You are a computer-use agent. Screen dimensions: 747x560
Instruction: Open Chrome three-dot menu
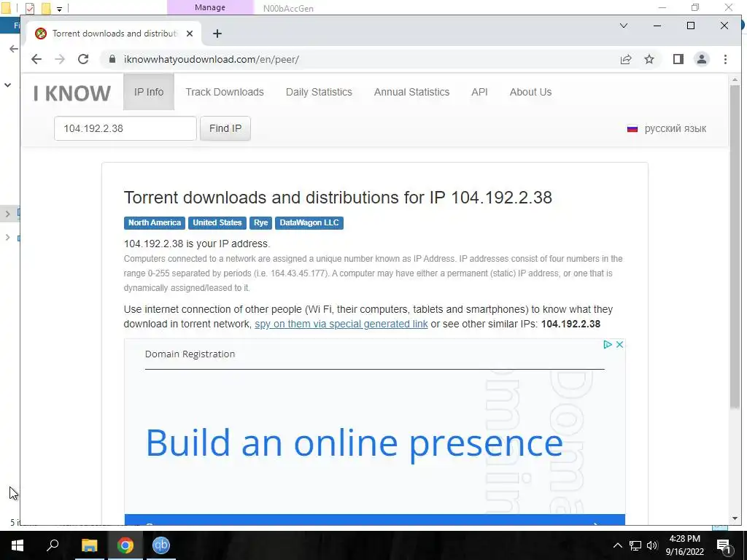coord(725,59)
